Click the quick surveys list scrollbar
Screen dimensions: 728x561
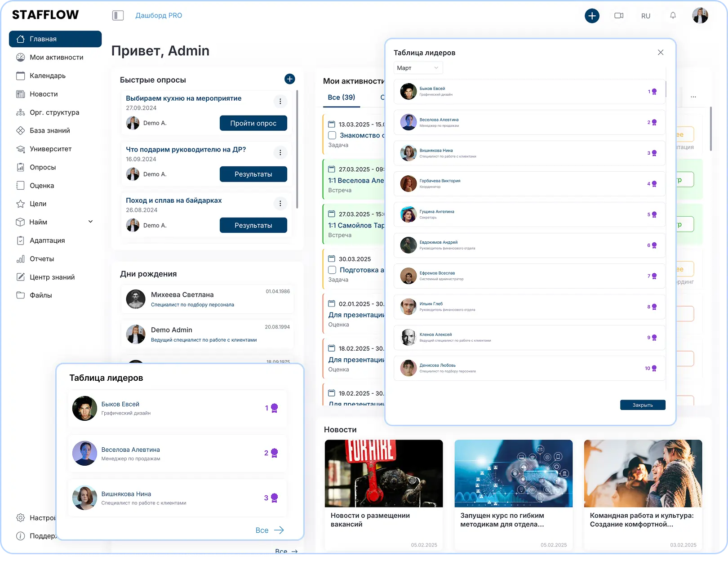tap(297, 148)
